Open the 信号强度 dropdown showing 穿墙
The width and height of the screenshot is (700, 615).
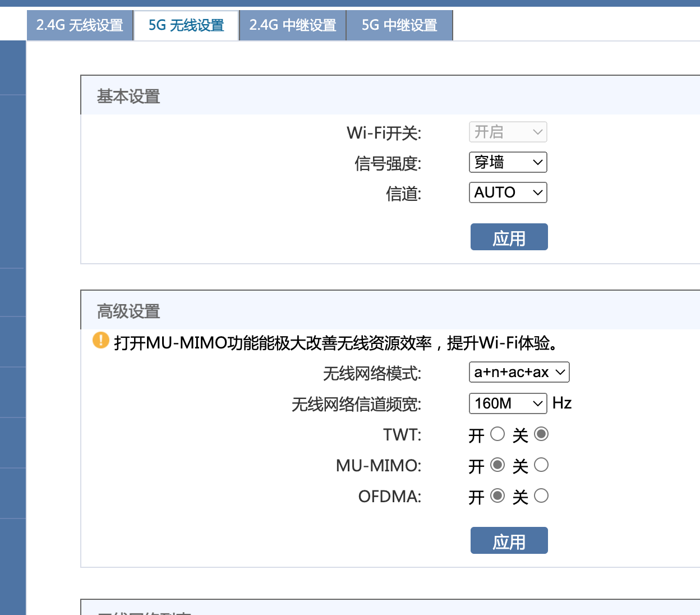pyautogui.click(x=508, y=163)
